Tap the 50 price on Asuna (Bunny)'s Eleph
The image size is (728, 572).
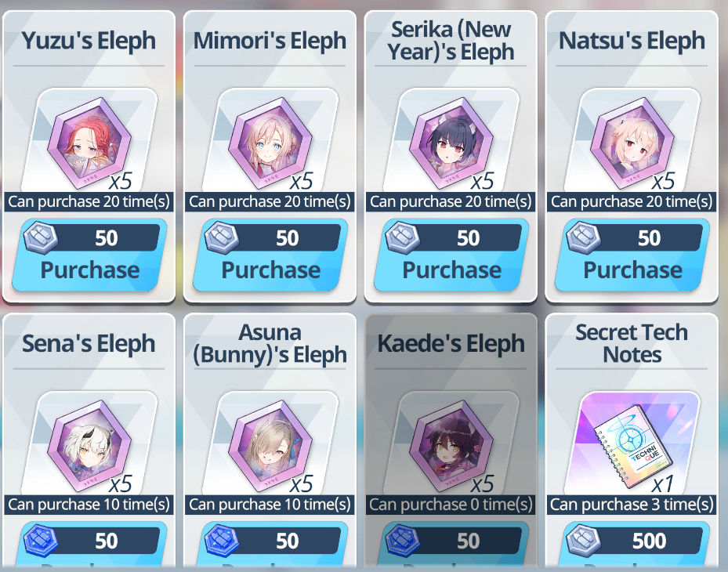pyautogui.click(x=287, y=541)
